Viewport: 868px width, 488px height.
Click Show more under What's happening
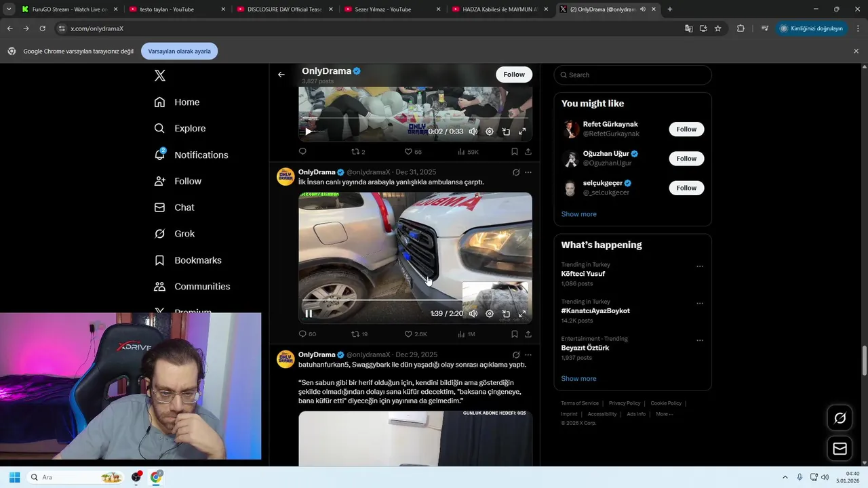pos(579,379)
